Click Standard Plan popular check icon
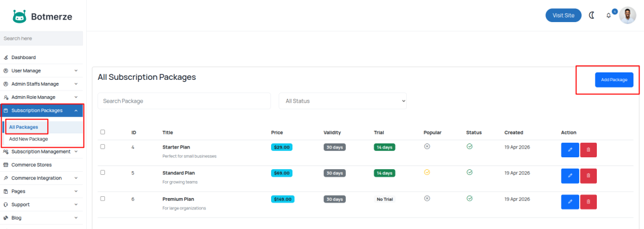 click(x=427, y=172)
